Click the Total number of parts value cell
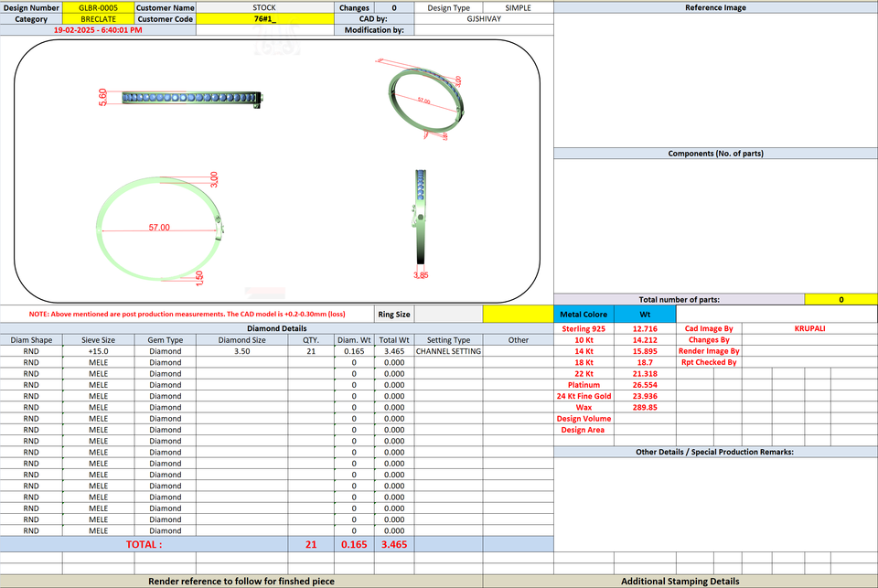Screen dimensions: 878x588 [x=841, y=300]
